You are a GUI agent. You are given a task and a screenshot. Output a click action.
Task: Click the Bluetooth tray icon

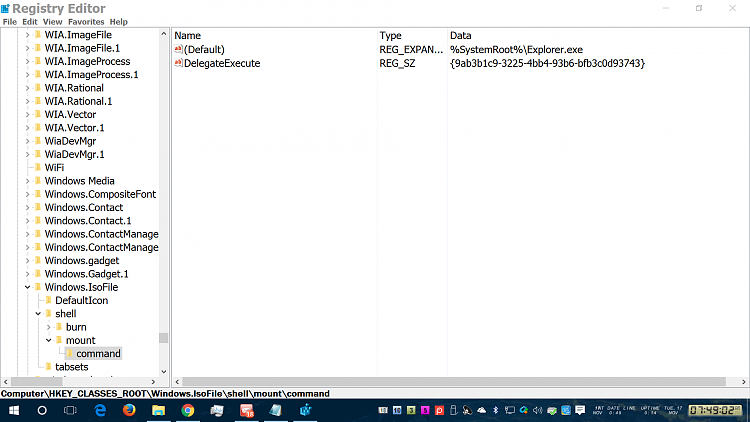tap(496, 411)
